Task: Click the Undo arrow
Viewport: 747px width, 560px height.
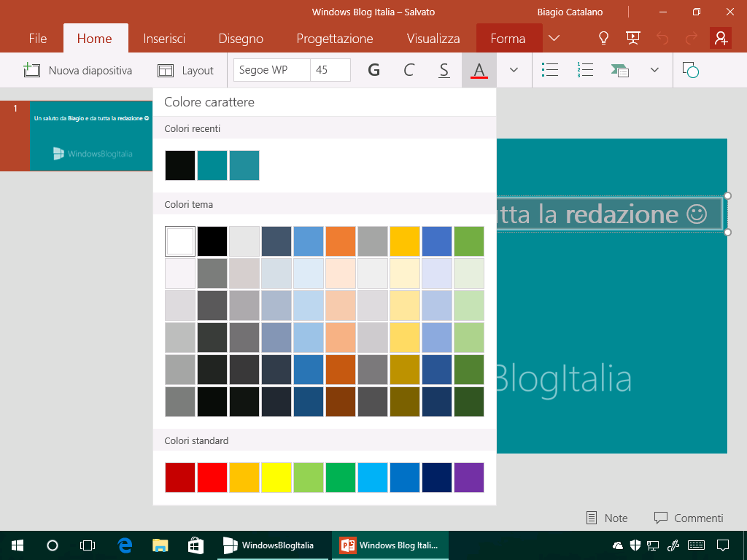Action: pyautogui.click(x=662, y=38)
